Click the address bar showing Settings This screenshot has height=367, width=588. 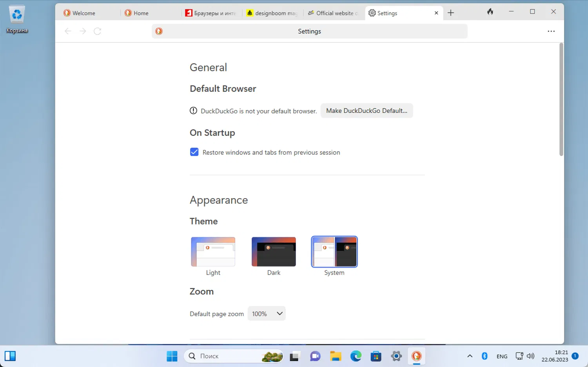(x=309, y=31)
